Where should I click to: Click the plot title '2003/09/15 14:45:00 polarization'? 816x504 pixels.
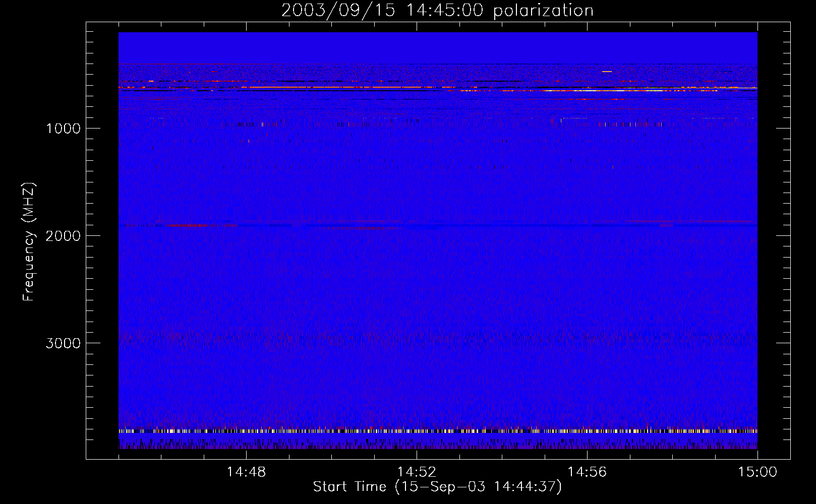pyautogui.click(x=437, y=11)
